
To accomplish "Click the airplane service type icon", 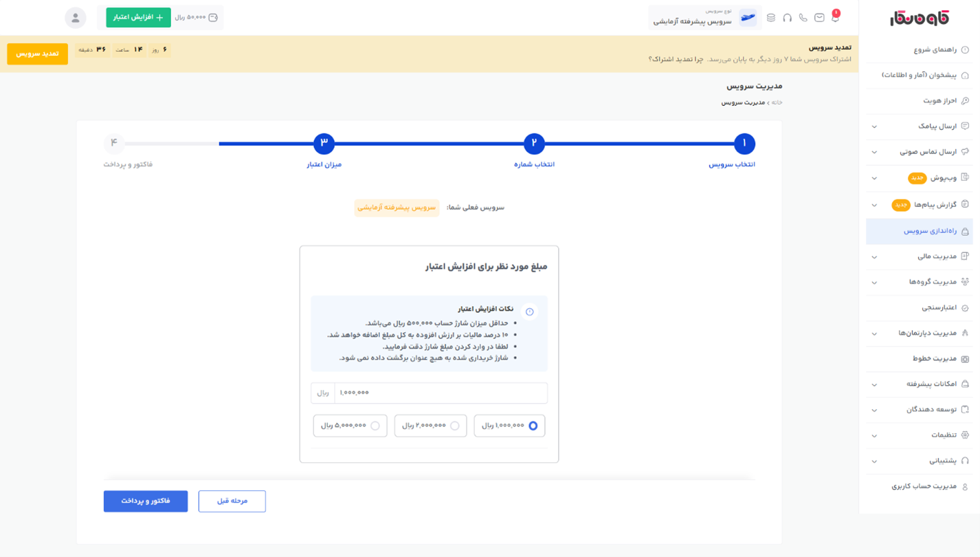I will coord(747,17).
